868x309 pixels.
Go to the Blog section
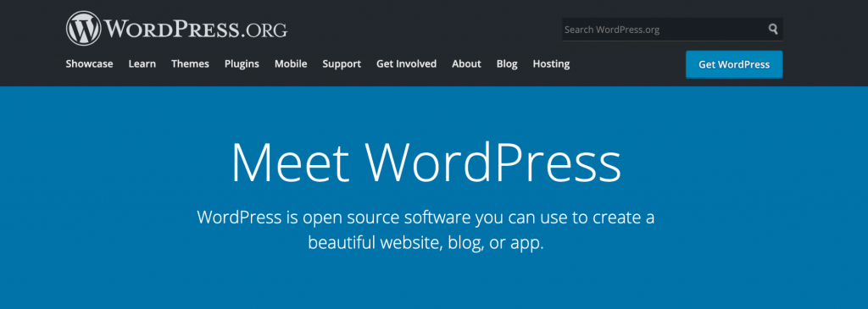(x=507, y=64)
